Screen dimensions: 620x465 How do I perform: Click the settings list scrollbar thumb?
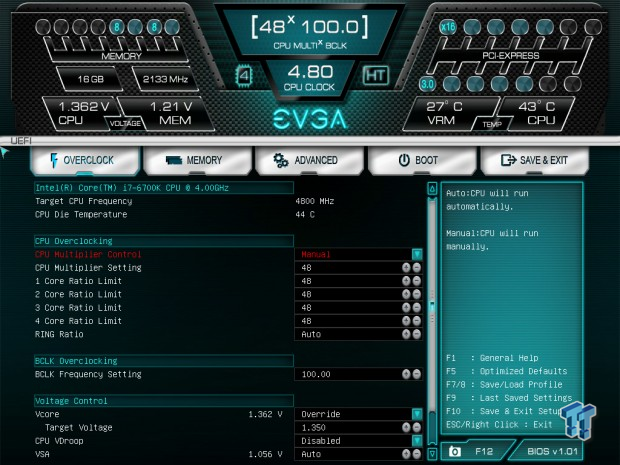(x=432, y=308)
